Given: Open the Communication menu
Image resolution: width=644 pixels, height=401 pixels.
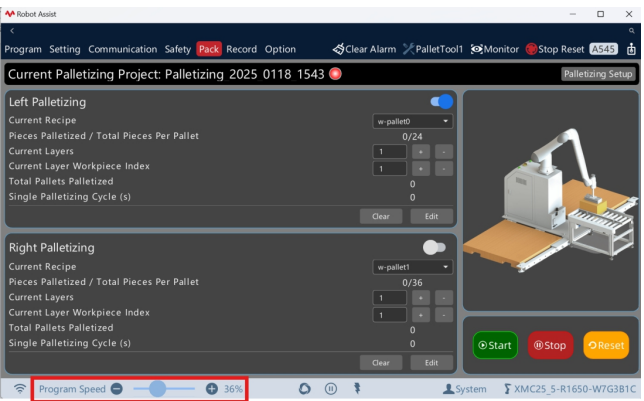Looking at the screenshot, I should click(122, 49).
